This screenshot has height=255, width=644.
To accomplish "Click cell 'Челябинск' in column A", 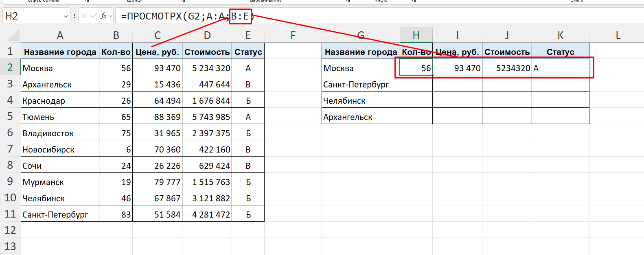I will coord(60,198).
